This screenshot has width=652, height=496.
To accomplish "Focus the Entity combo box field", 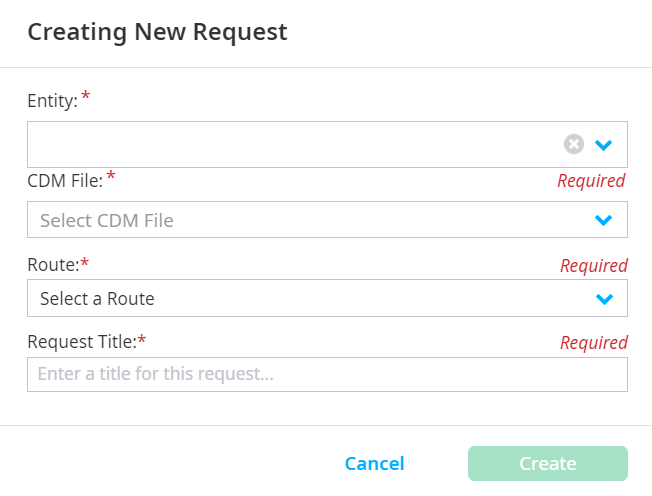I will [x=290, y=145].
